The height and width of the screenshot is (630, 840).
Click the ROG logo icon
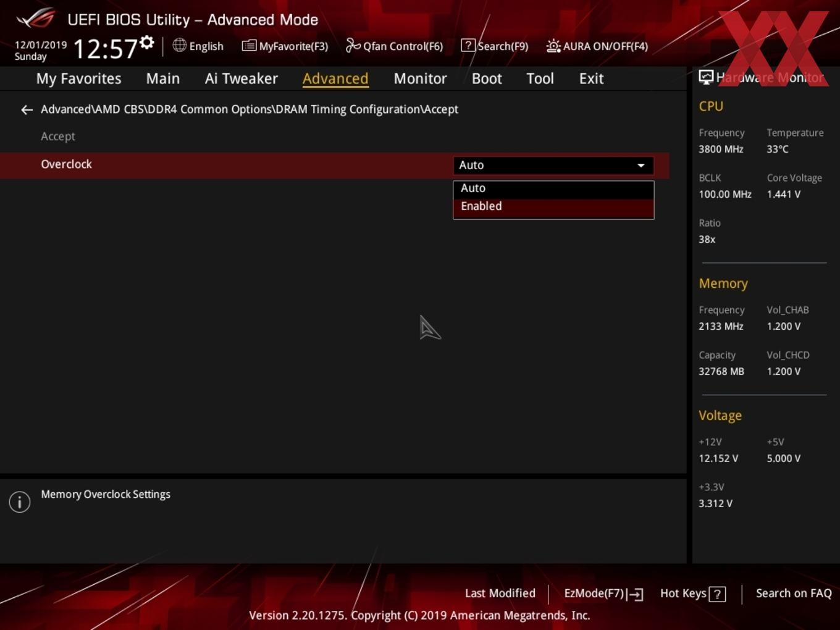click(x=36, y=19)
